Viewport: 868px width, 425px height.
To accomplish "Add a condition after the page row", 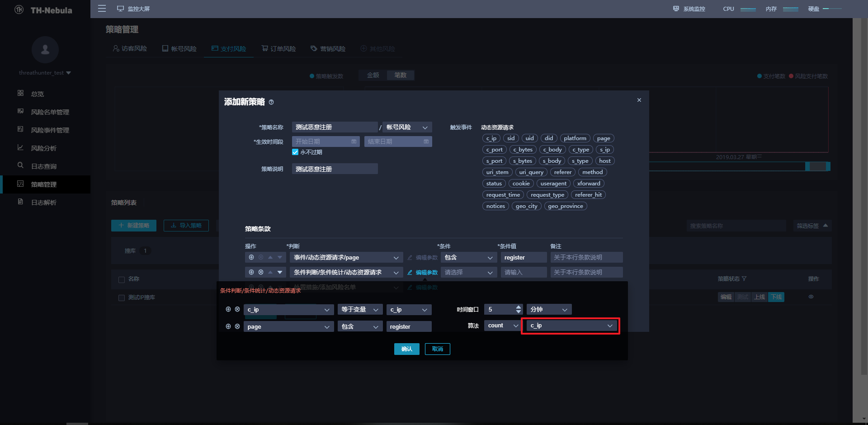I will click(228, 326).
